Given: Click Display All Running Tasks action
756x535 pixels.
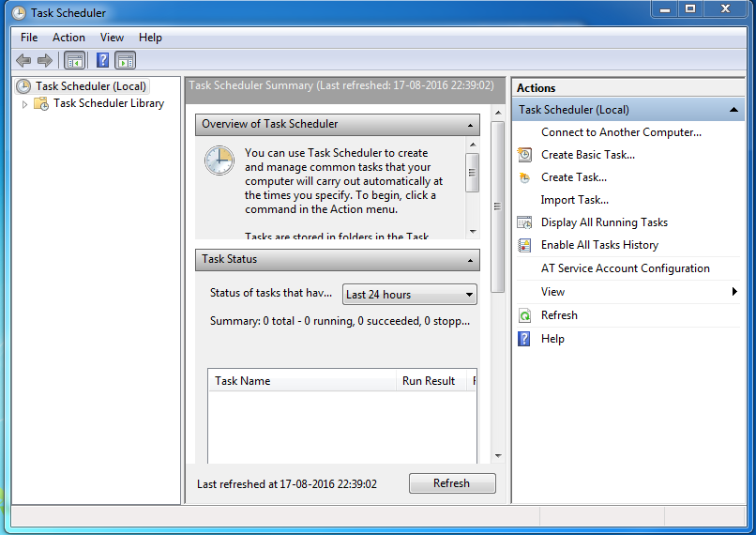Looking at the screenshot, I should (604, 222).
